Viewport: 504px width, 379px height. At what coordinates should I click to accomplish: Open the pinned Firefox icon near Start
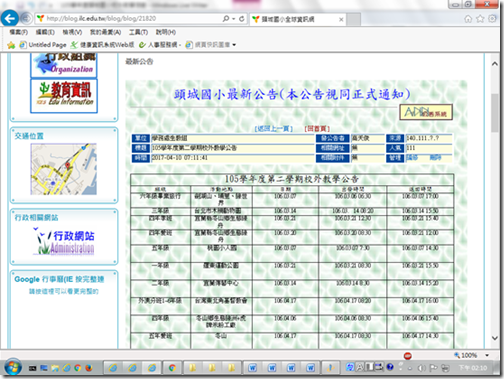89,368
